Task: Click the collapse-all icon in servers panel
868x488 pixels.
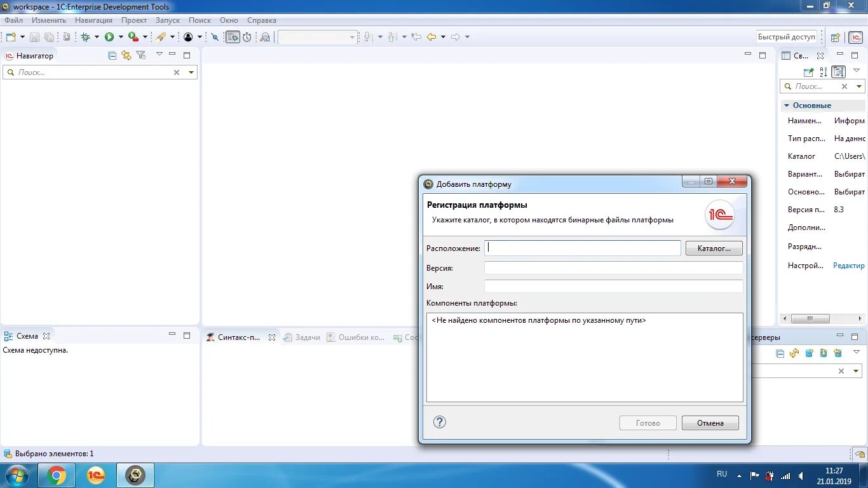Action: (x=780, y=353)
